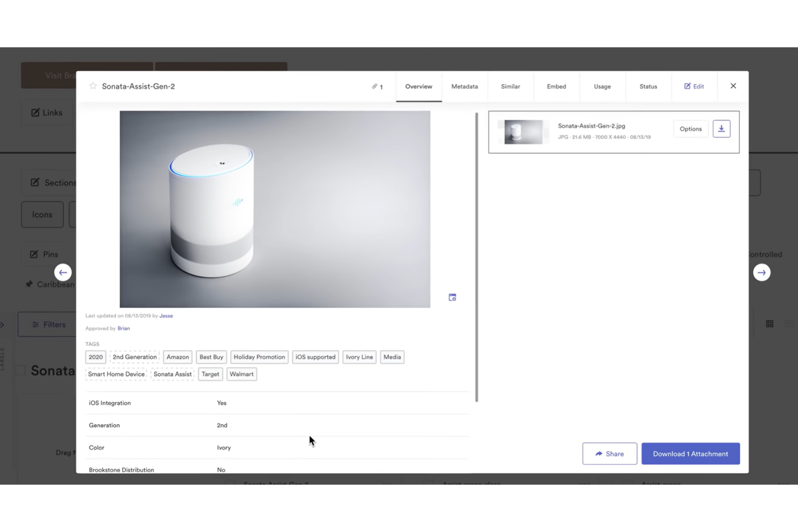The image size is (798, 532).
Task: Switch to the Metadata tab
Action: click(x=464, y=86)
